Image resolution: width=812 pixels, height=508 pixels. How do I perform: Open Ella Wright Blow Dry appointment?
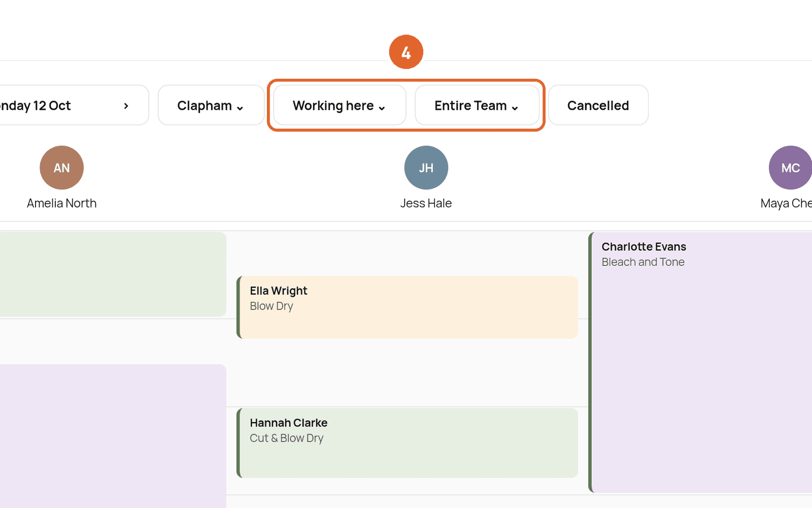point(407,307)
